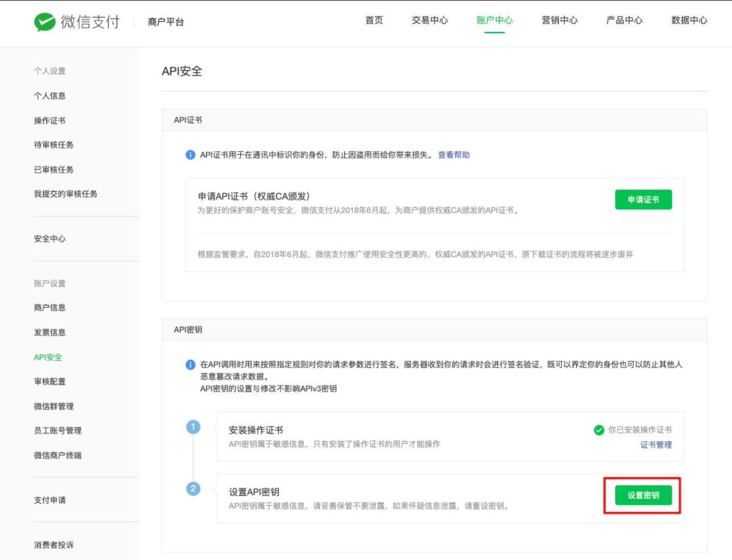Open 员工账号管理 in the sidebar
The height and width of the screenshot is (560, 732).
click(x=58, y=431)
